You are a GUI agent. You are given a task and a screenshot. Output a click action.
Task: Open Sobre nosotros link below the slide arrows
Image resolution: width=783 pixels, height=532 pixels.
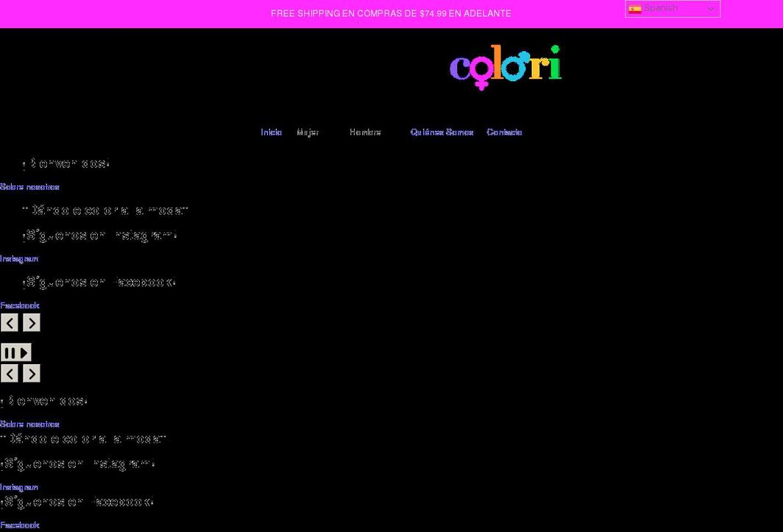(x=29, y=424)
